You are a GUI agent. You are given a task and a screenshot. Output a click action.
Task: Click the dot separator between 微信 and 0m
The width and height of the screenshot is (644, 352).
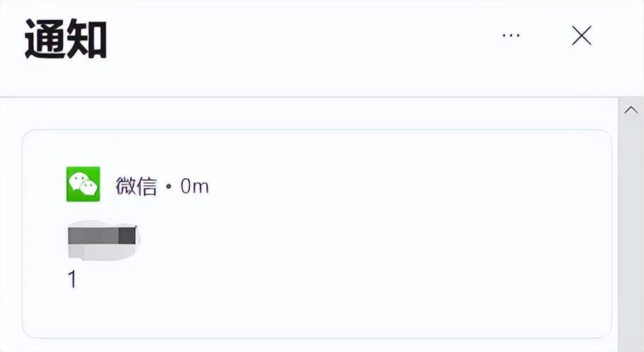pyautogui.click(x=168, y=187)
